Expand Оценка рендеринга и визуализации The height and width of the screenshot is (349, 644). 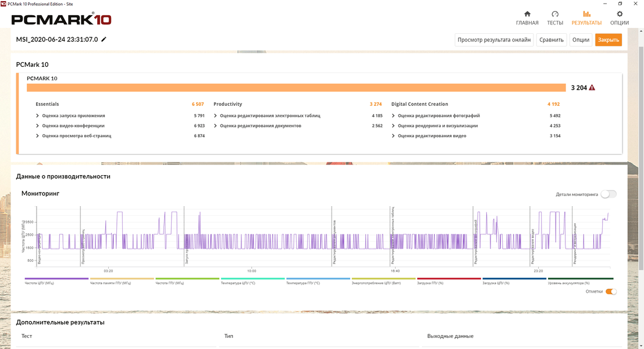[393, 126]
